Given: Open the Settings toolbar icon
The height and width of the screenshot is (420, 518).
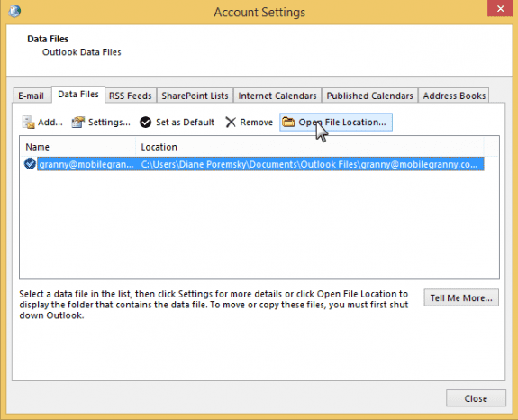Looking at the screenshot, I should pos(78,123).
